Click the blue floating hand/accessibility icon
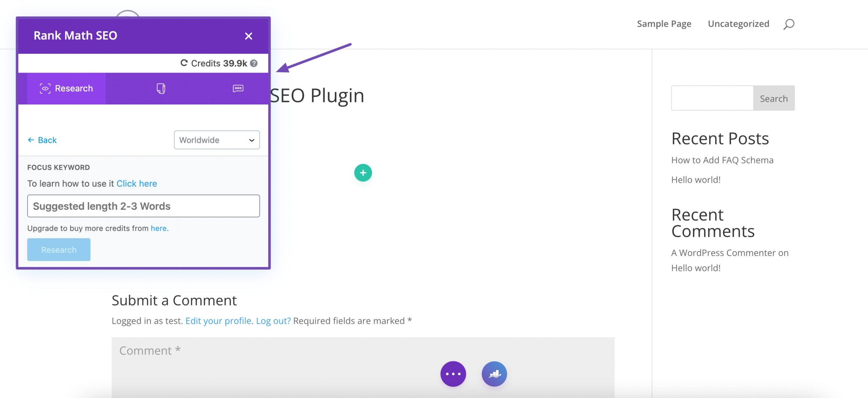 494,374
